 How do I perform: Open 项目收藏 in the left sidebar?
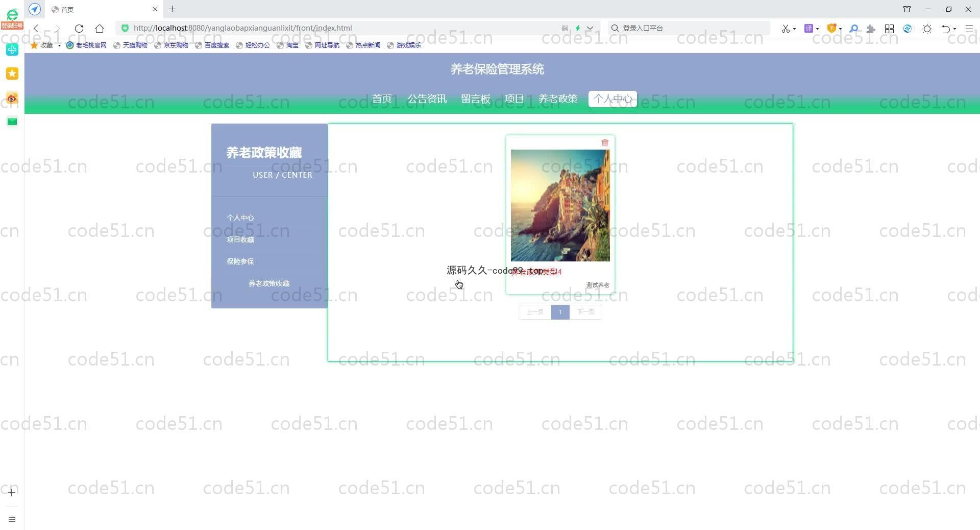click(240, 239)
